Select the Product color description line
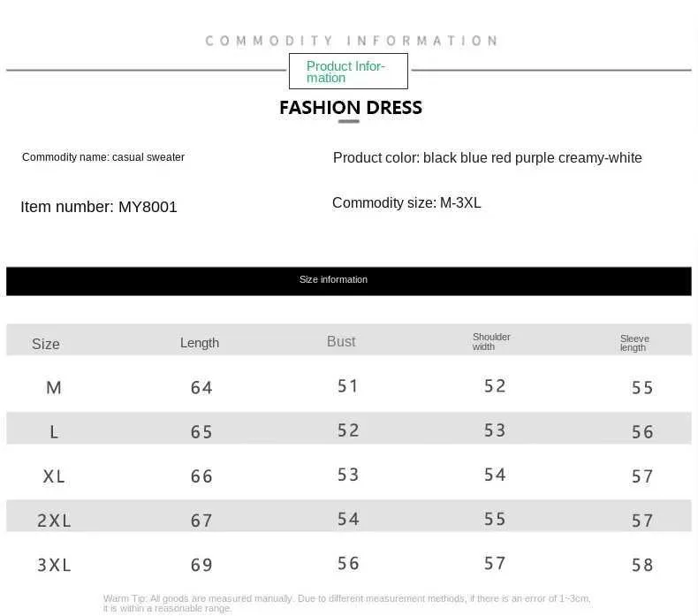The height and width of the screenshot is (616, 698). click(x=487, y=158)
